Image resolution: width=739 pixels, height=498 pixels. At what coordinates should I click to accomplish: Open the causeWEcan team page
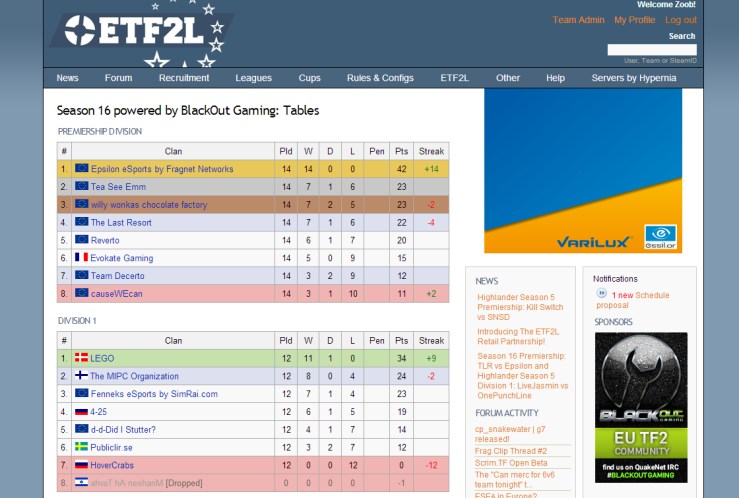tap(116, 294)
